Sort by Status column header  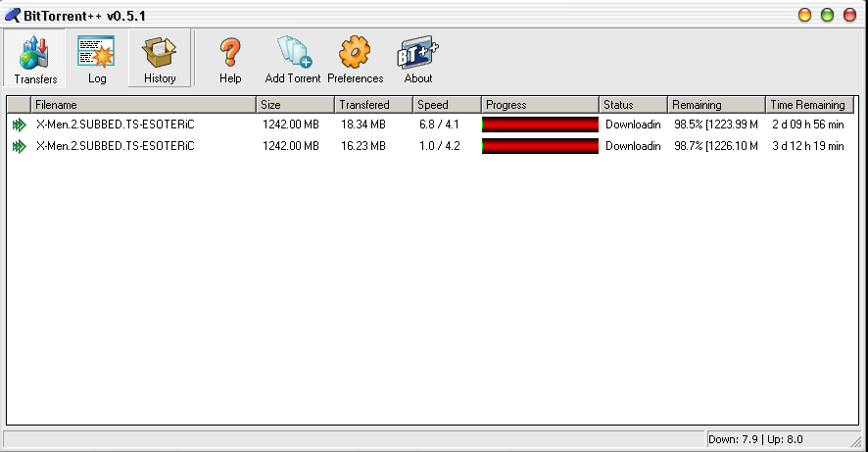(634, 105)
